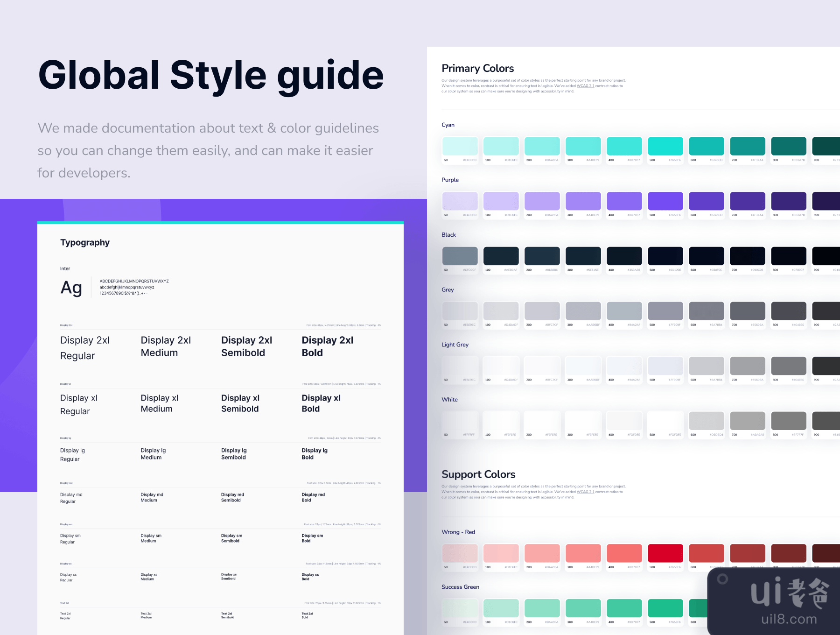Open the WCAG 2.1 link under Primary Colors
The image size is (840, 635).
pyautogui.click(x=585, y=86)
